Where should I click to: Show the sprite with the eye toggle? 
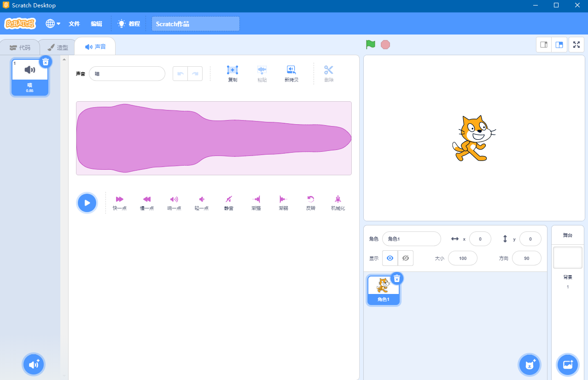point(390,258)
